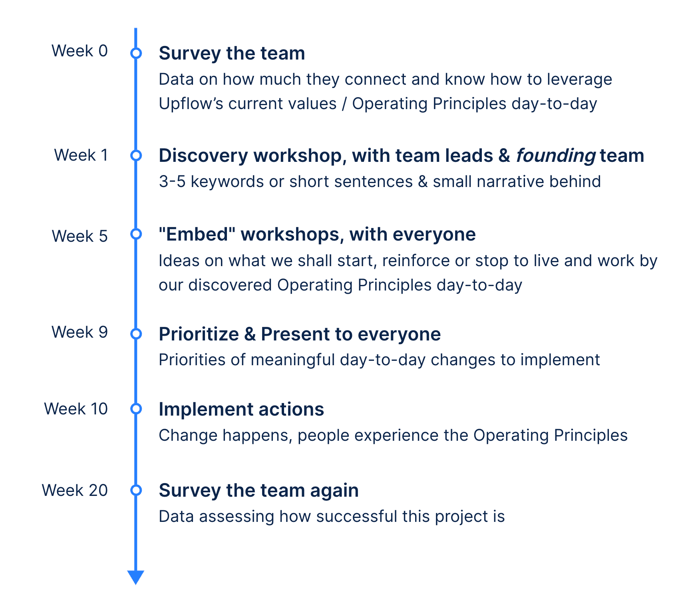Select the "Survey the team" heading
The image size is (700, 605).
point(232,53)
